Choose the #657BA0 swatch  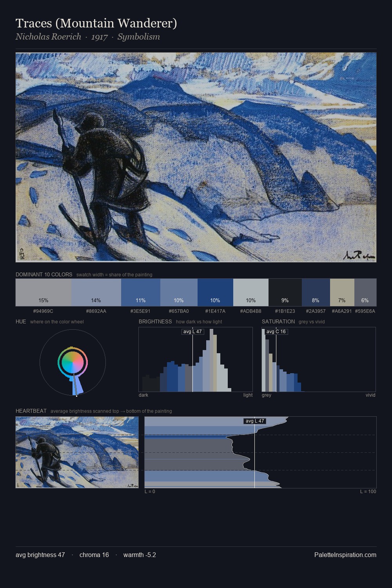pyautogui.click(x=179, y=292)
